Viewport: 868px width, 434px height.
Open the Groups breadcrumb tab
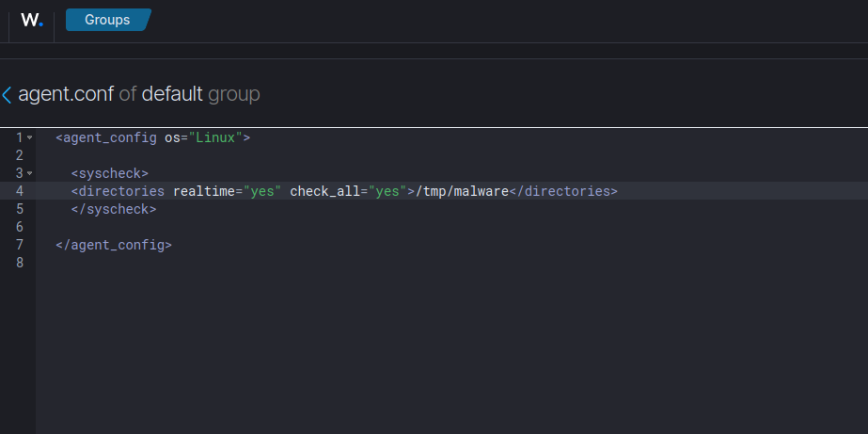[x=108, y=20]
